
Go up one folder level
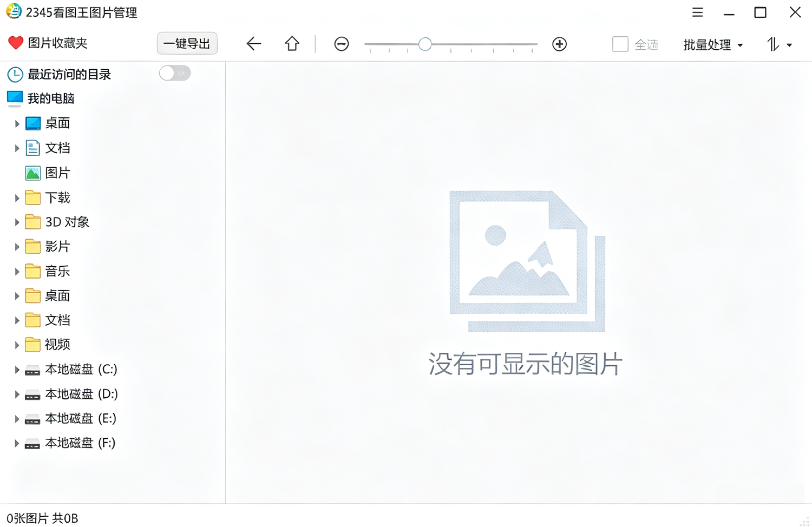tap(292, 43)
